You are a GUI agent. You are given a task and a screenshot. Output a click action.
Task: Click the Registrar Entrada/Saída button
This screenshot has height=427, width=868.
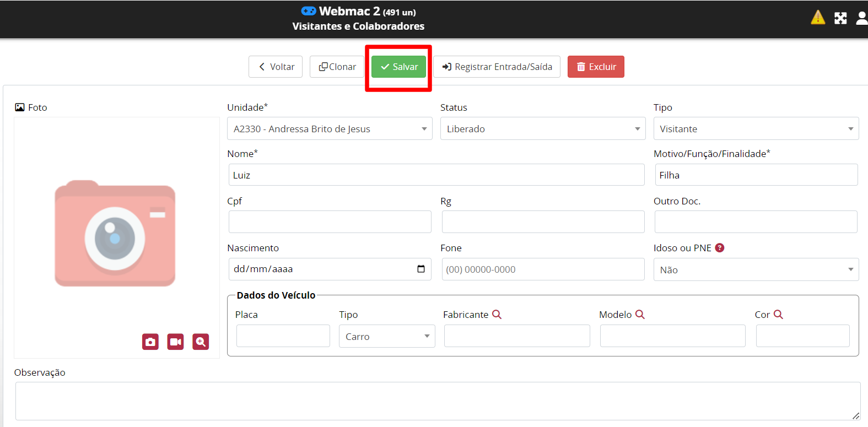(497, 67)
